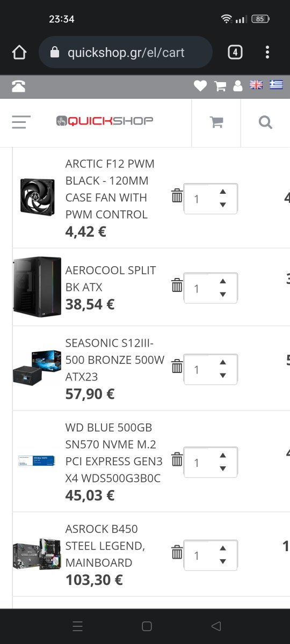Open the ASRock B450 Steel Legend product link
This screenshot has height=644, width=290.
[105, 546]
